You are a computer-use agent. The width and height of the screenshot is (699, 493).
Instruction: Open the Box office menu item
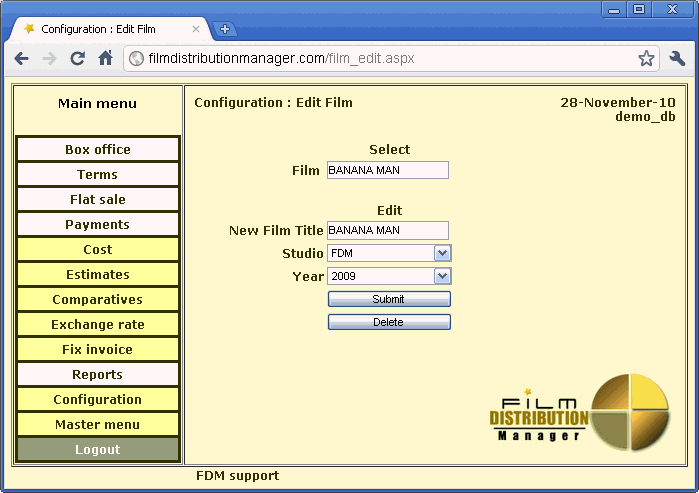[x=98, y=150]
